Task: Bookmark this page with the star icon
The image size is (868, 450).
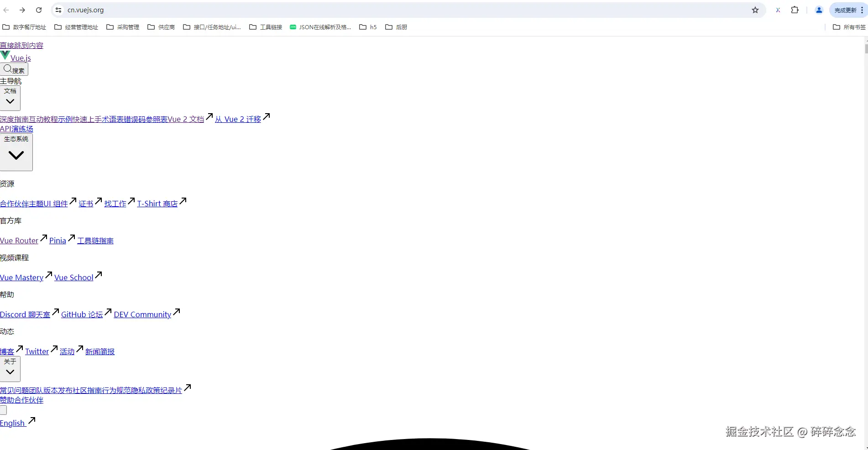Action: (755, 10)
